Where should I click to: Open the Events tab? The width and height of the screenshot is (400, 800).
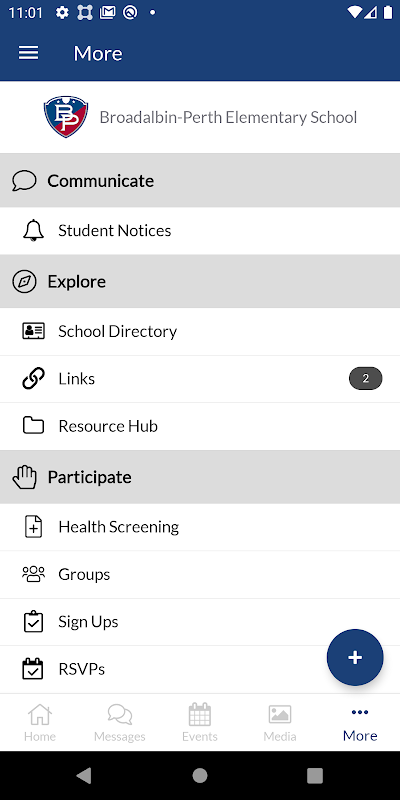[x=200, y=722]
